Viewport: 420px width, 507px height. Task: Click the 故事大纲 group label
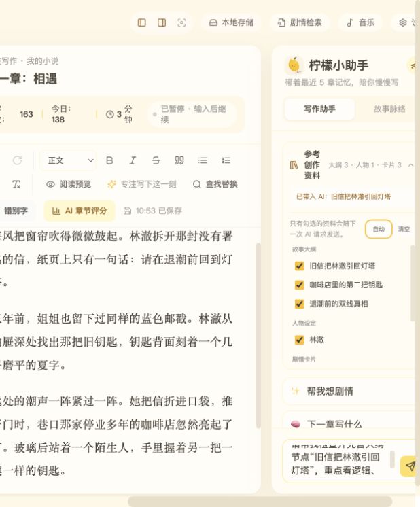pyautogui.click(x=304, y=249)
